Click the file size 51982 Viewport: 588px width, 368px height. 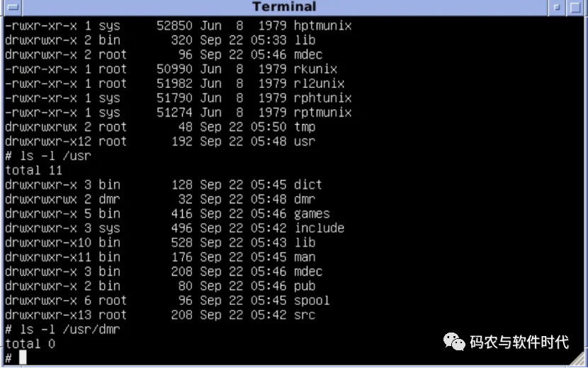(174, 84)
